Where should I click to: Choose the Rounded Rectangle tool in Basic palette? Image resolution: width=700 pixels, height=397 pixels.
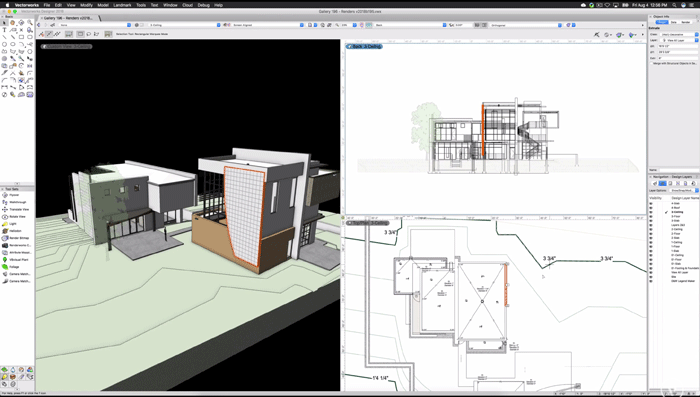click(30, 37)
